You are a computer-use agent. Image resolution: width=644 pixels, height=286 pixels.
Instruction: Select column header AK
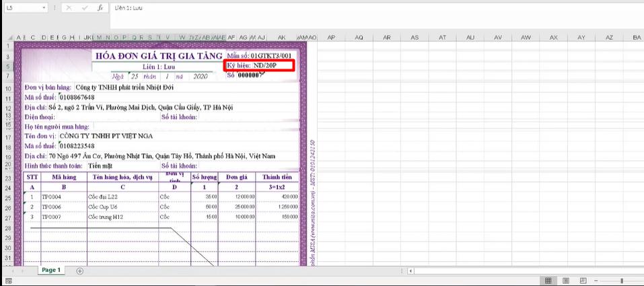281,38
